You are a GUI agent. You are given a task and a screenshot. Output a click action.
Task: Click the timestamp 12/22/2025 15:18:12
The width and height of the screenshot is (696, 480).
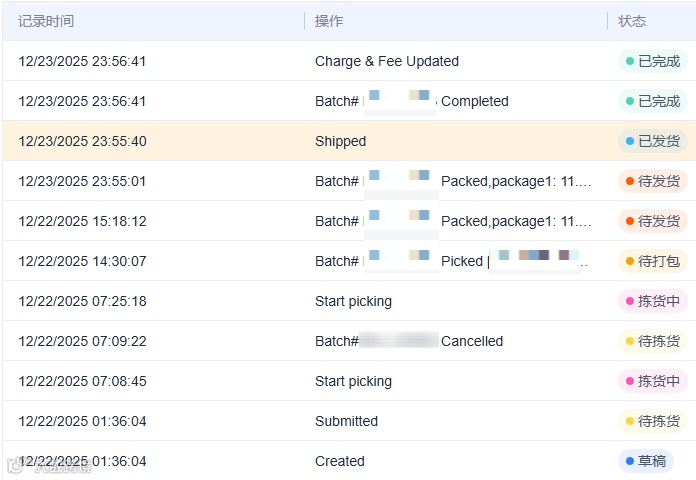click(82, 221)
